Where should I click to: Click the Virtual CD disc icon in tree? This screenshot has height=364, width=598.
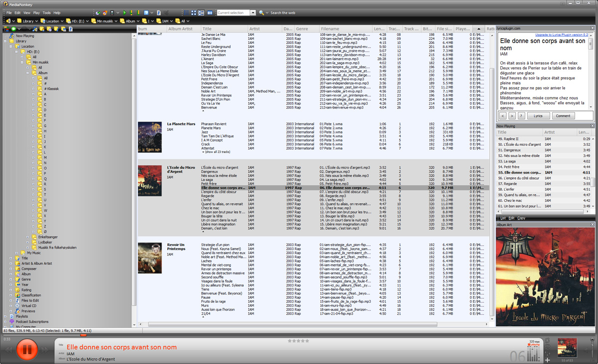[17, 306]
